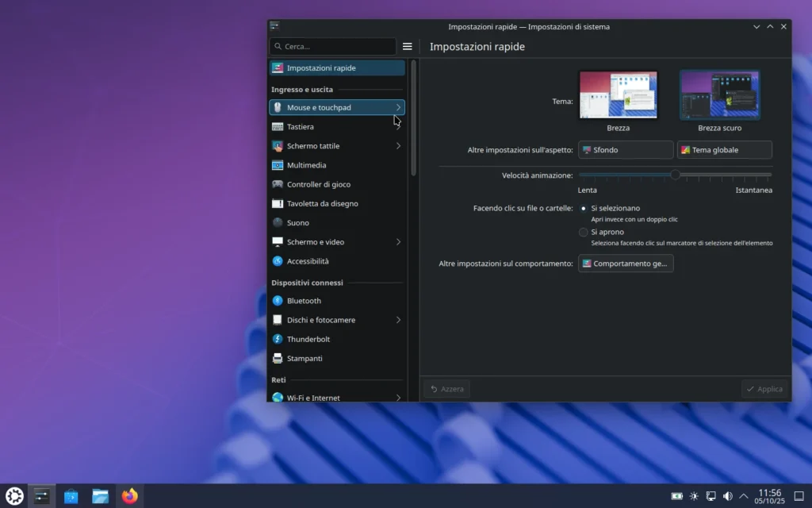
Task: Open the hamburger menu beside the search field
Action: coord(408,46)
